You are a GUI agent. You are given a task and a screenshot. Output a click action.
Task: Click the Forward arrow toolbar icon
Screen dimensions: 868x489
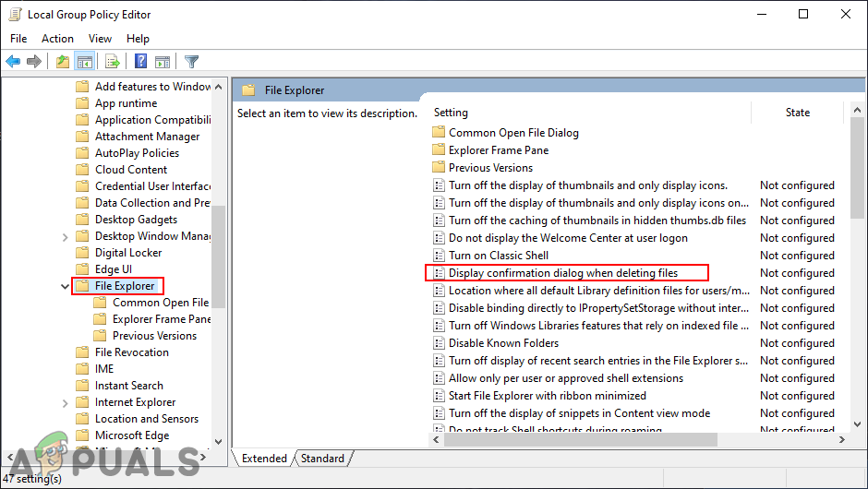[34, 62]
